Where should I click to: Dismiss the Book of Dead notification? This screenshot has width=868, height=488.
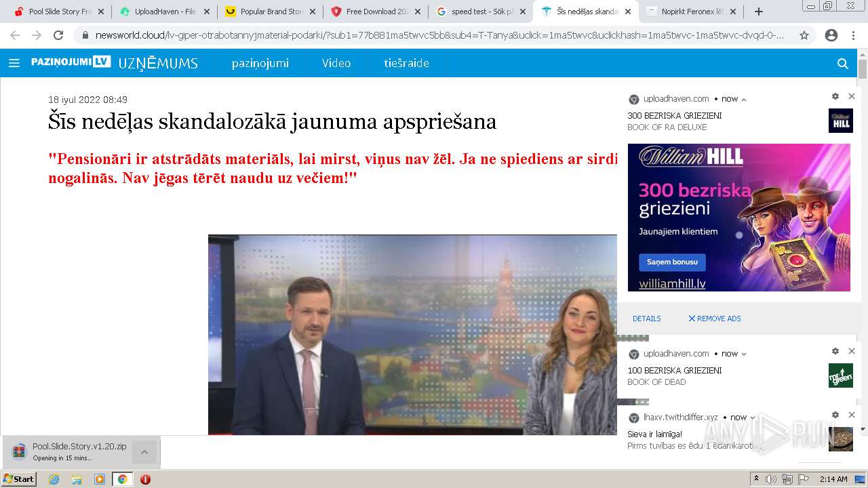tap(852, 351)
